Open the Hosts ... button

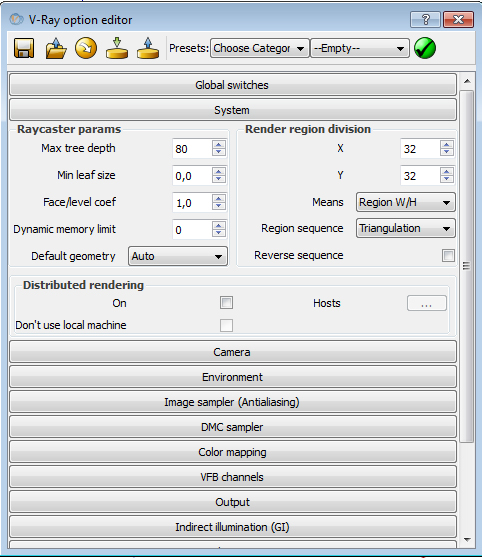(426, 303)
